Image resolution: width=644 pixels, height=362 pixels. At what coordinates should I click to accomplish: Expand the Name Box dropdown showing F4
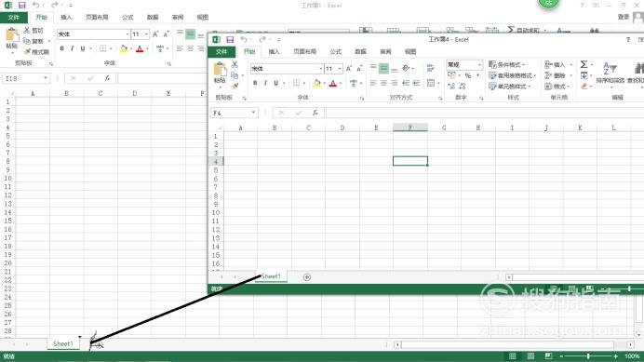coord(253,113)
